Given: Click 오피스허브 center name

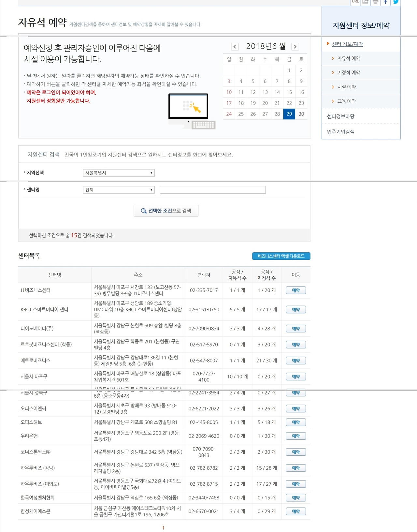Looking at the screenshot, I should [31, 422].
